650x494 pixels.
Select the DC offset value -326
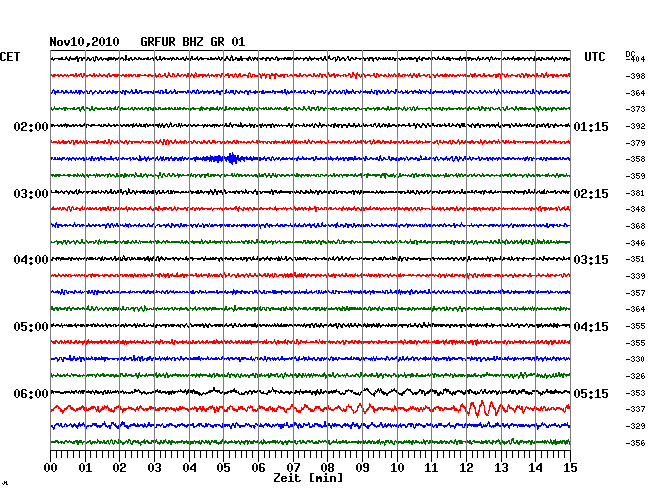(x=635, y=376)
